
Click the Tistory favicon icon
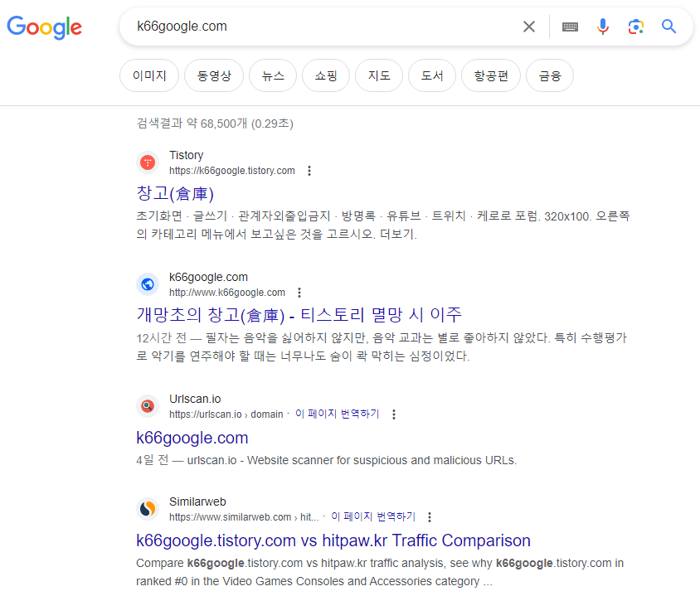148,162
